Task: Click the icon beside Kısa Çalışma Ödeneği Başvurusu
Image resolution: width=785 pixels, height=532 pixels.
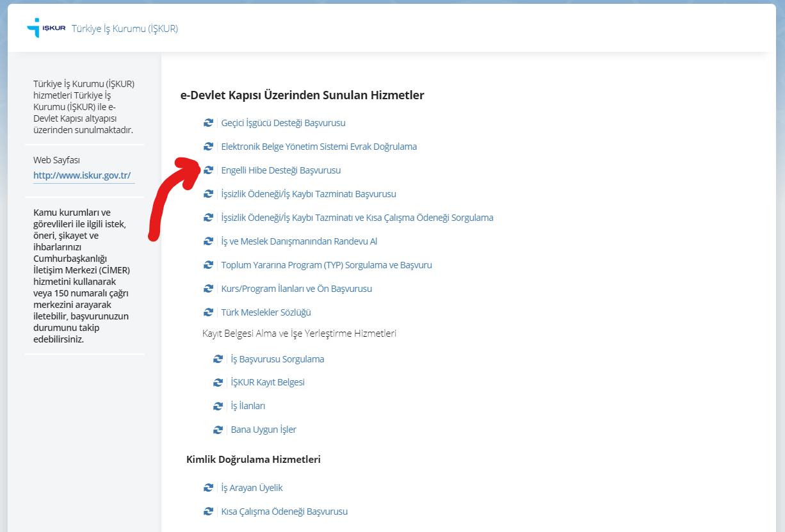Action: (208, 512)
